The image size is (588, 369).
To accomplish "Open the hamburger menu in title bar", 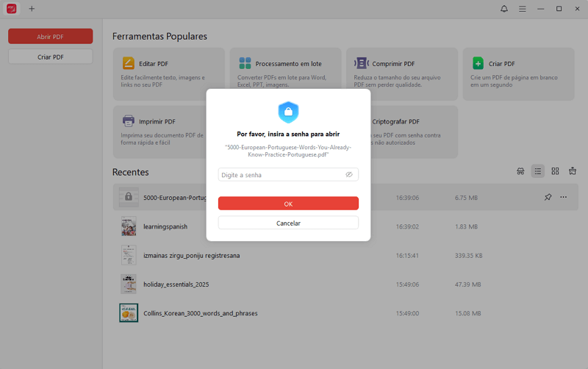I will click(523, 9).
